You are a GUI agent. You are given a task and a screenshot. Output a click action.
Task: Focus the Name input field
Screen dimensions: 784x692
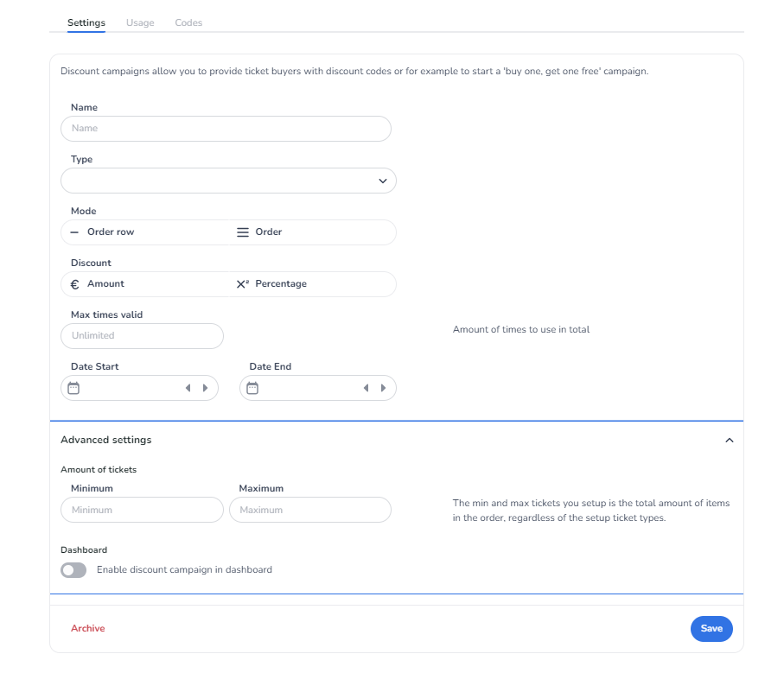226,129
